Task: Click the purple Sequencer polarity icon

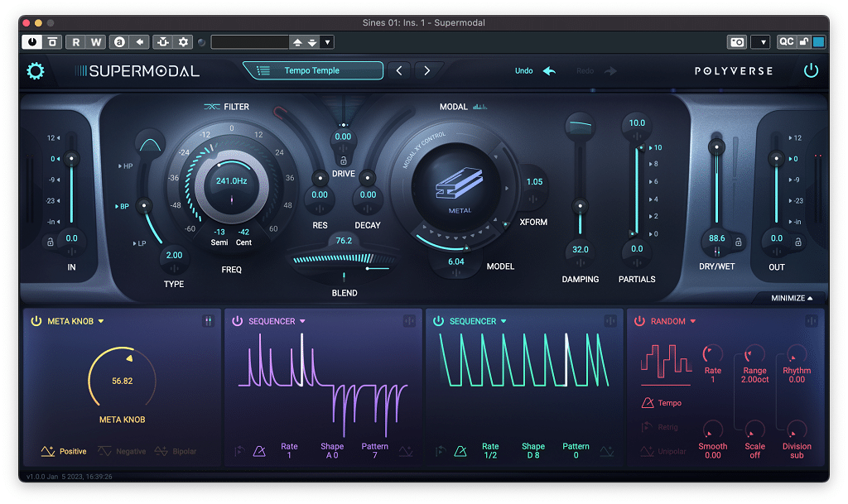Action: click(x=406, y=451)
